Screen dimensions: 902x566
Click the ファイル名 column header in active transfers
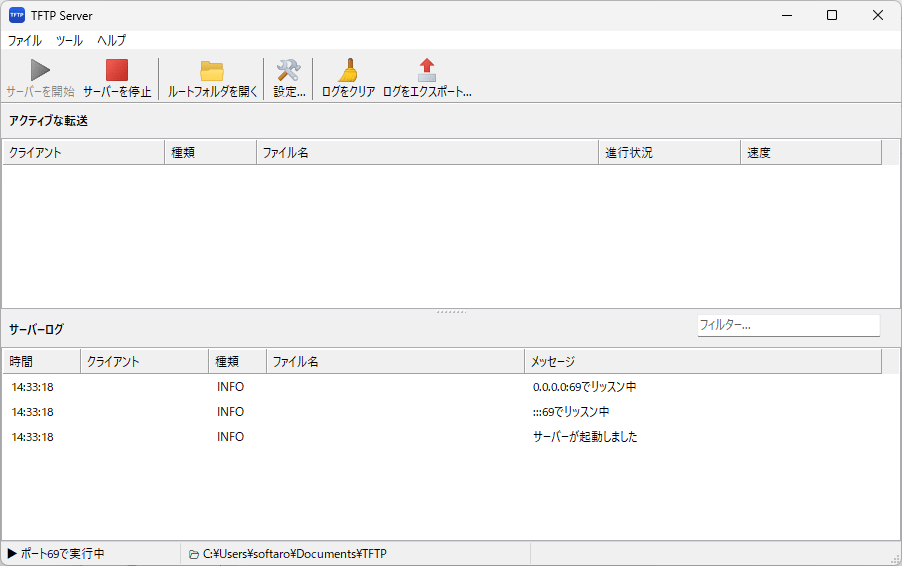427,153
